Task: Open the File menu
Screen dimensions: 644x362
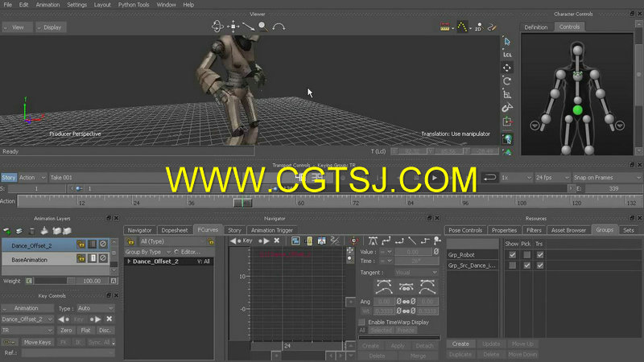Action: (8, 5)
